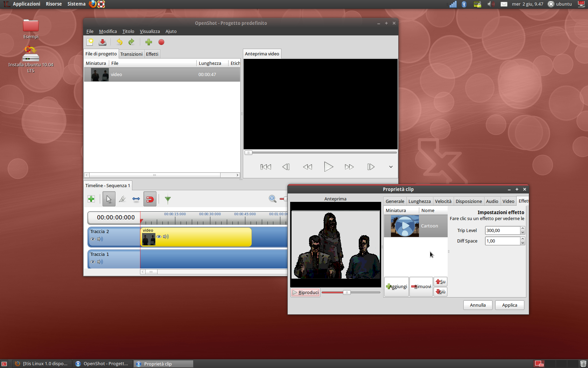Launch Firefox from the top panel icon
The width and height of the screenshot is (588, 368).
click(92, 4)
